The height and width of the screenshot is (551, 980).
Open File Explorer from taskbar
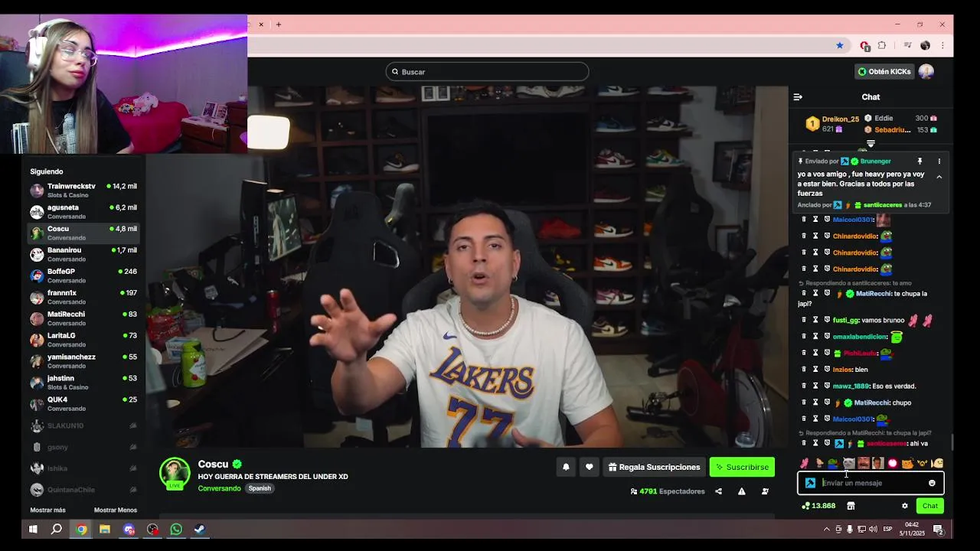[x=105, y=529]
